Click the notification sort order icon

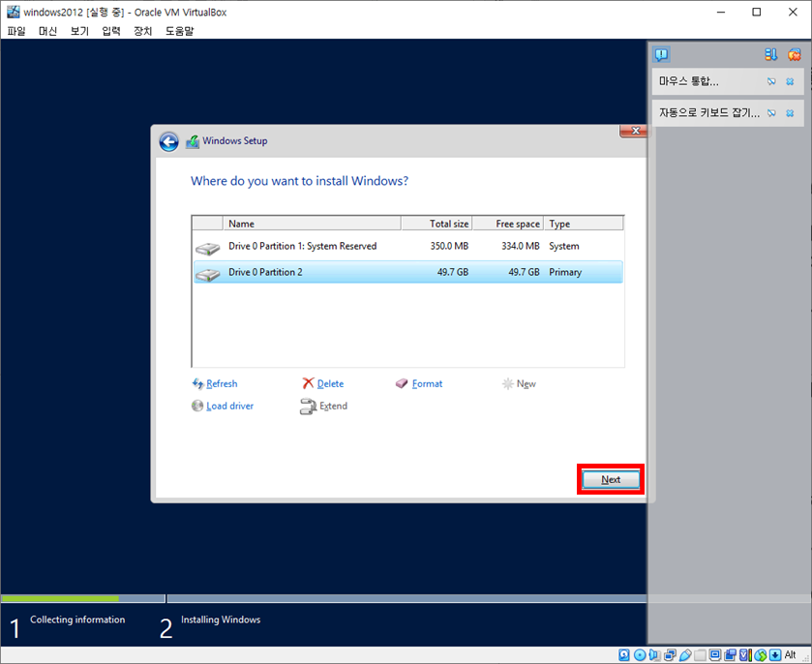coord(771,54)
